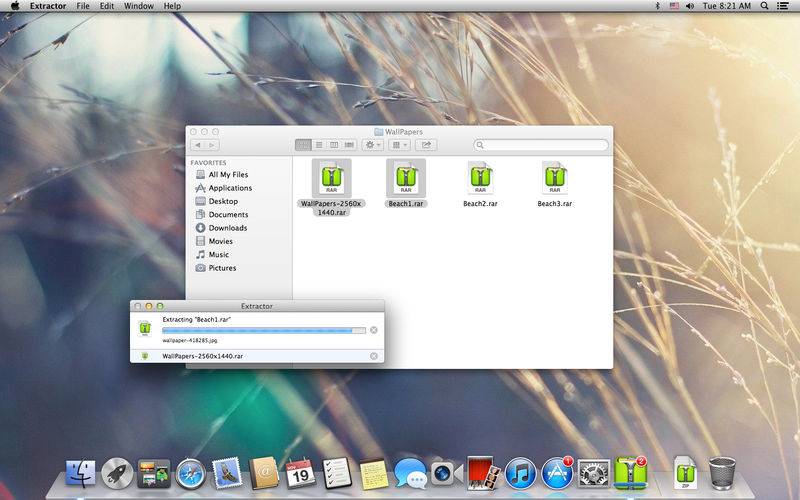
Task: Open FaceTime camera icon in Dock
Action: point(446,473)
